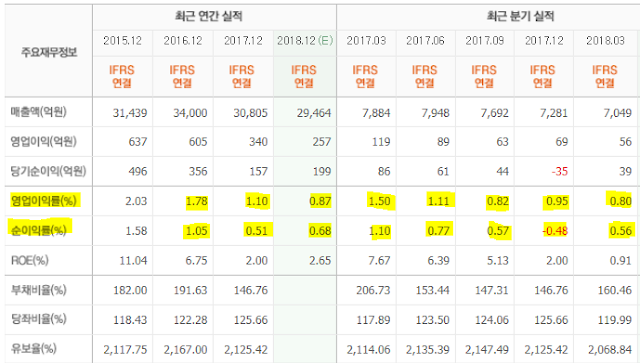Click the 당기순이익(억원) row label
Screen dimensions: 640x363
(x=48, y=171)
